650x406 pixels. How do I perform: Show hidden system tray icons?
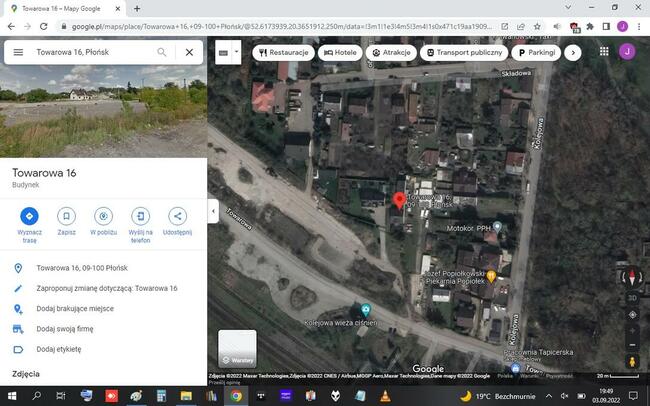coord(549,396)
